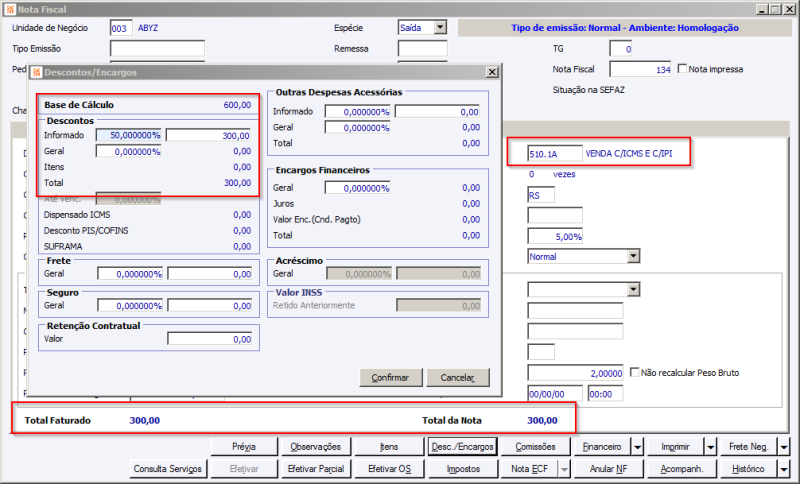Click the Imprimir button
The height and width of the screenshot is (484, 800).
click(676, 447)
